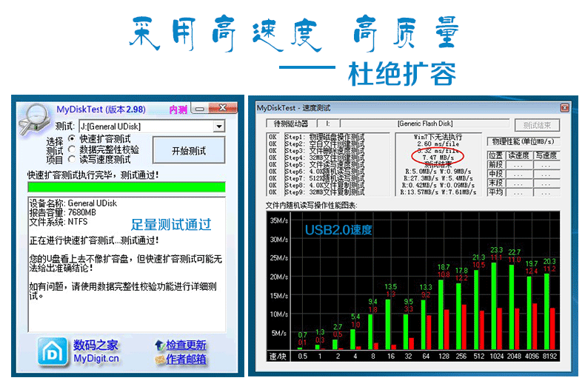The height and width of the screenshot is (392, 585).
Task: Click the 文件系统: NTFS line
Action: click(x=58, y=222)
